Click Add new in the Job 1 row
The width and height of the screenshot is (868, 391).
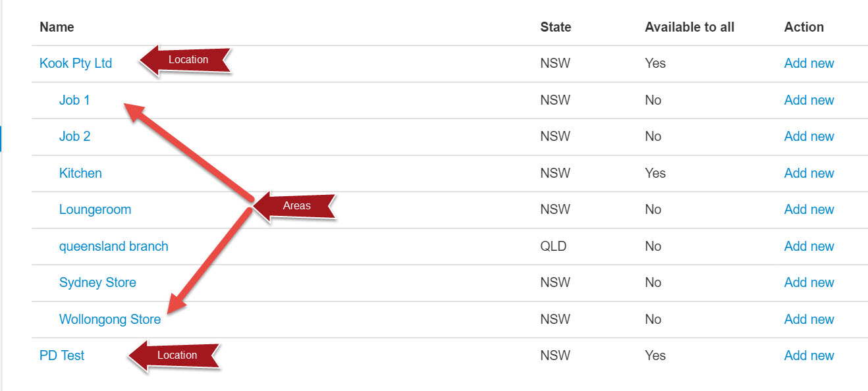[x=809, y=100]
